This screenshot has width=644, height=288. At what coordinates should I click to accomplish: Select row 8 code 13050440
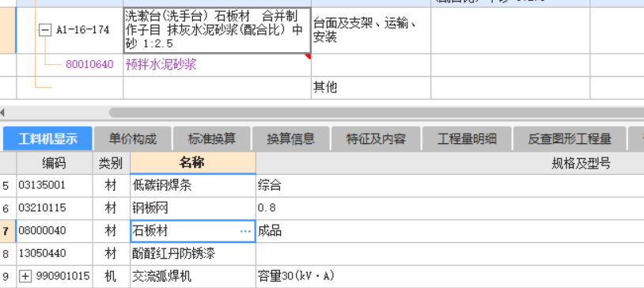[55, 253]
